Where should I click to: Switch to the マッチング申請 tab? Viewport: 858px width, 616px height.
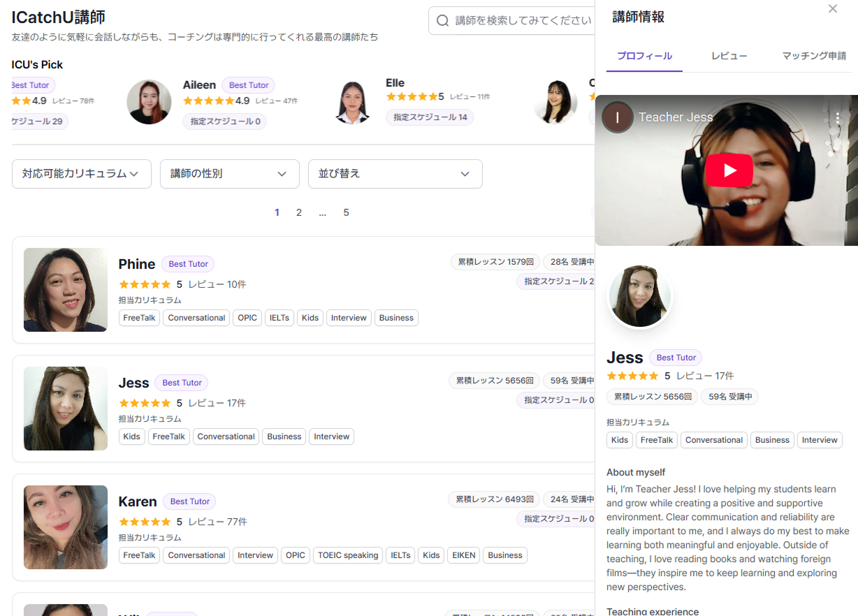tap(814, 56)
